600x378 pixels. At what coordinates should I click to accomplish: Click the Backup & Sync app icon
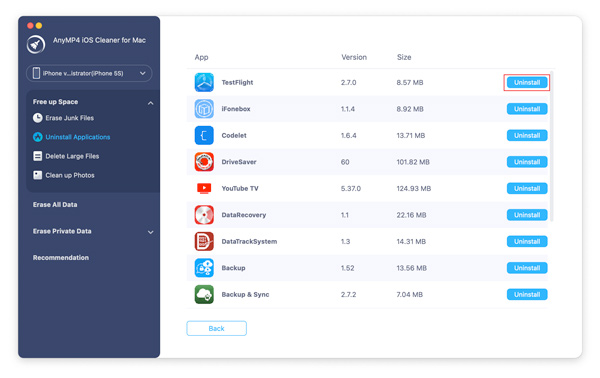click(x=204, y=295)
